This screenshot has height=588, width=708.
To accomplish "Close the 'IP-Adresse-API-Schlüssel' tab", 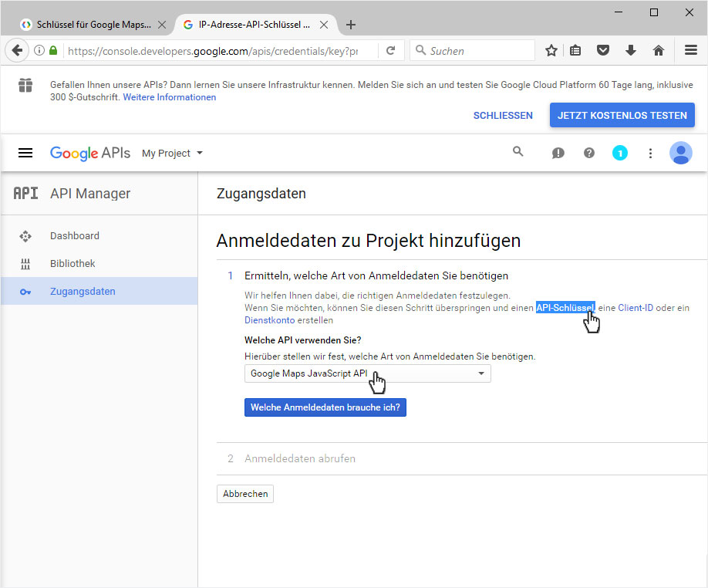I will 324,25.
